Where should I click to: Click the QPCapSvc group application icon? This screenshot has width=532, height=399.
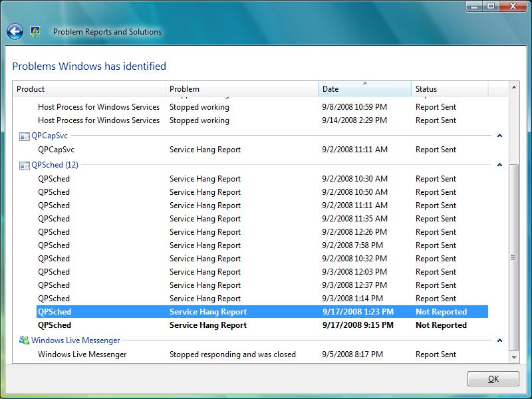[x=24, y=136]
